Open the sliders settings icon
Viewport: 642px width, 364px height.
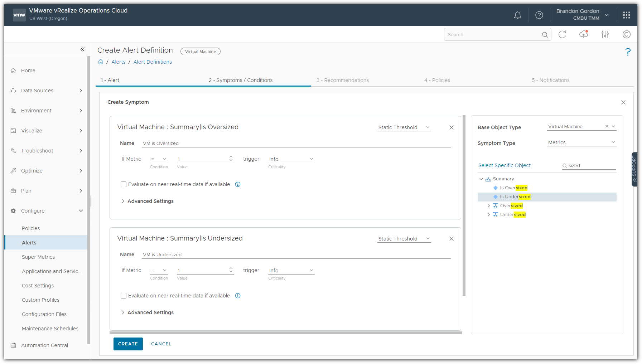605,34
